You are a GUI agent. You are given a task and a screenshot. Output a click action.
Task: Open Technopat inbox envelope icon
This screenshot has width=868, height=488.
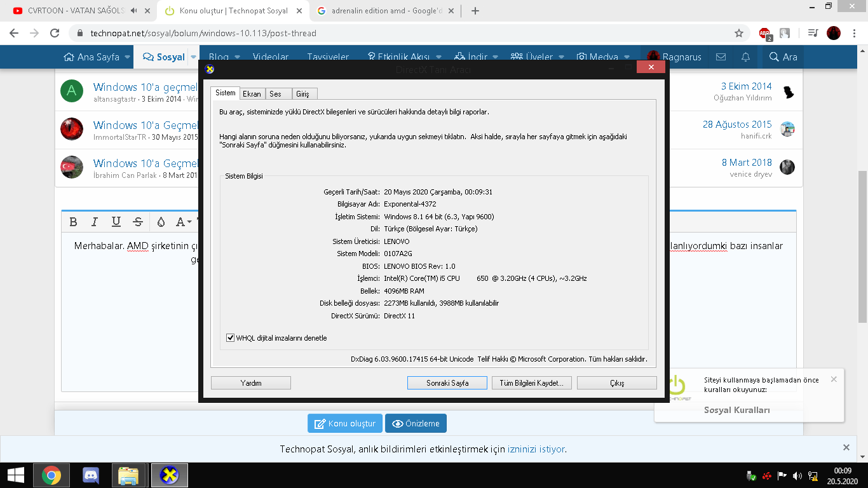coord(721,57)
